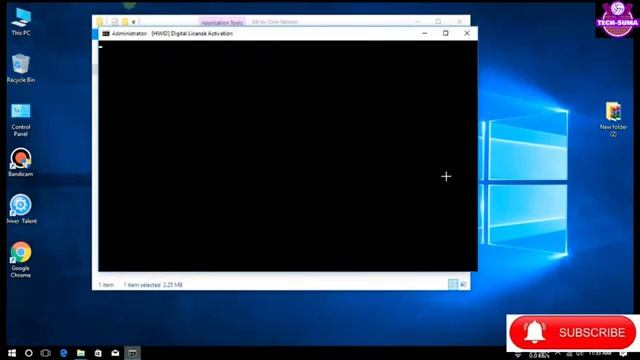Screen dimensions: 640x360
Task: Open the volume icon in system tray
Action: tap(579, 353)
